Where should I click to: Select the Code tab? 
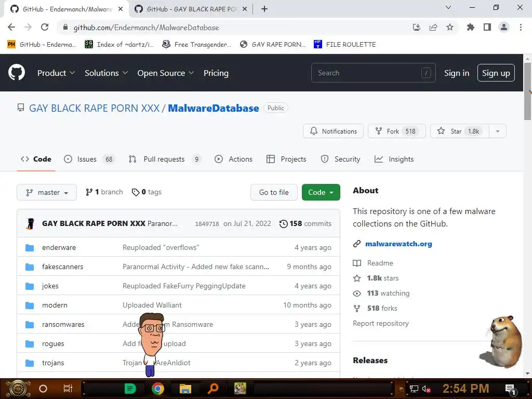36,159
